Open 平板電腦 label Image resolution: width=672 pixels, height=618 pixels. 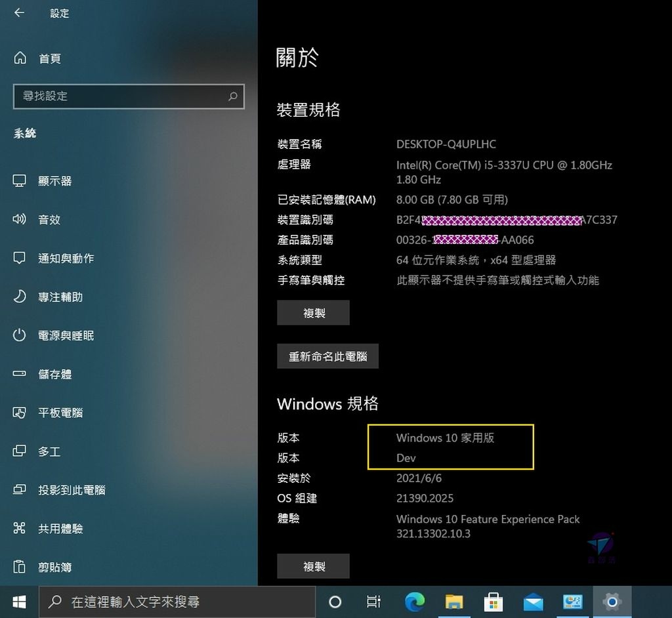60,413
